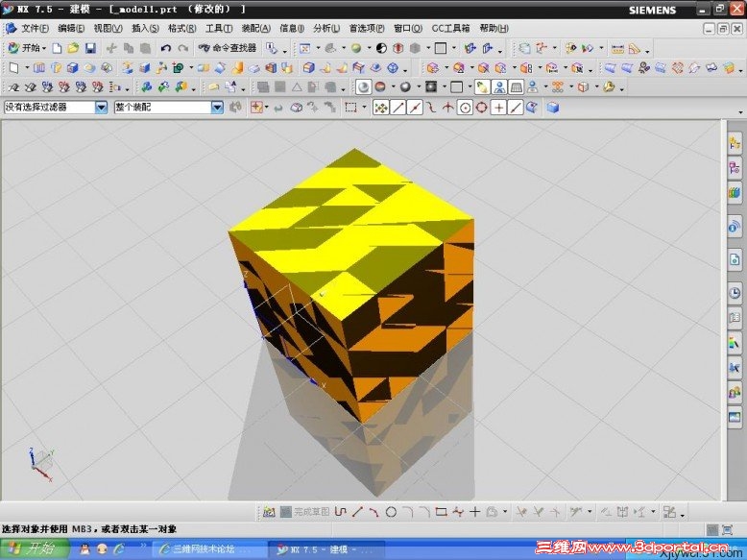Open the 帮助(H) menu
Viewport: 747px width, 560px height.
[494, 29]
